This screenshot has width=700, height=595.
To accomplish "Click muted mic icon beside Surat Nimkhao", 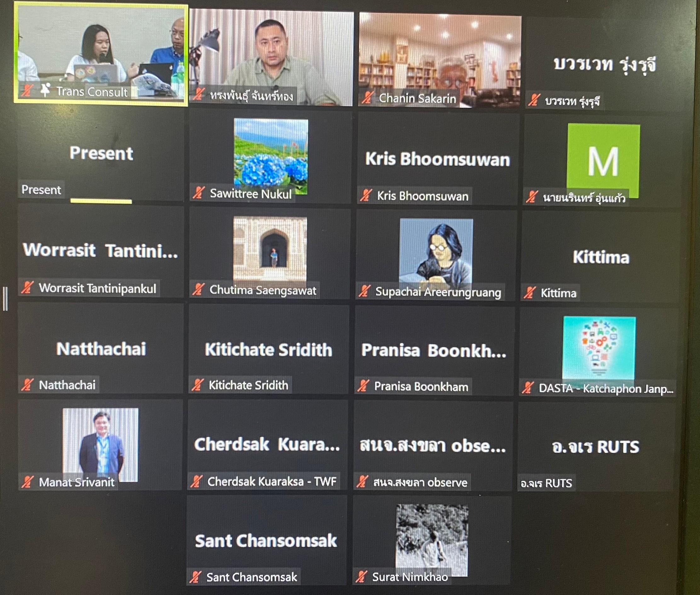I will coord(361,576).
